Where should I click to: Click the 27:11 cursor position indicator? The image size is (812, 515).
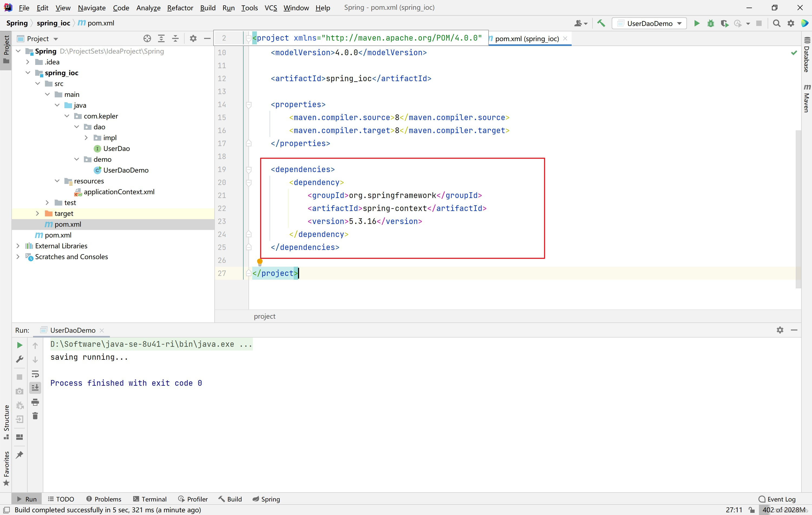[734, 510]
